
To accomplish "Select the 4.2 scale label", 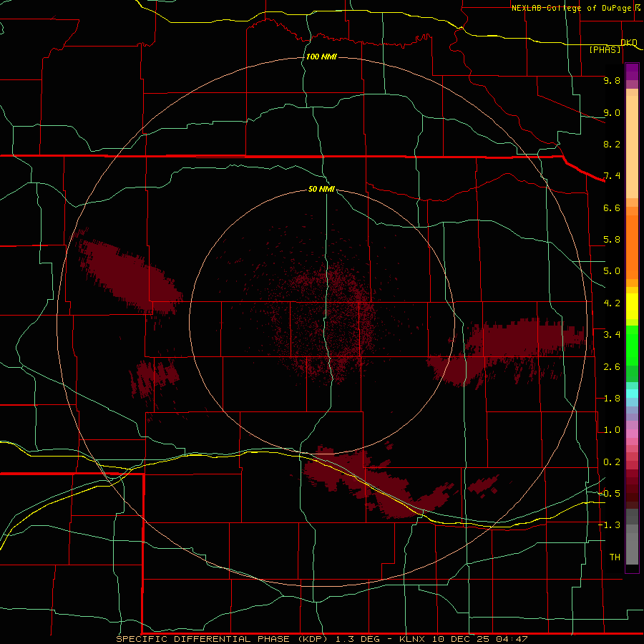I will (x=612, y=303).
